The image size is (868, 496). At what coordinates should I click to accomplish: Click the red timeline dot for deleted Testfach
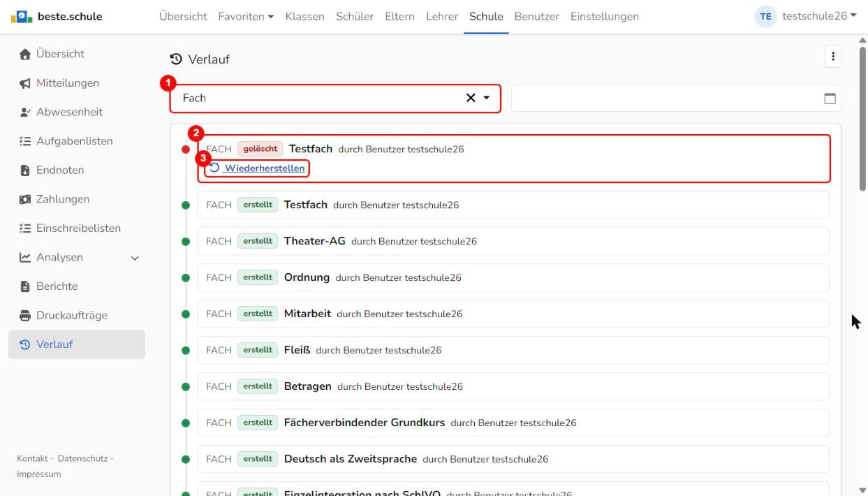coord(185,149)
